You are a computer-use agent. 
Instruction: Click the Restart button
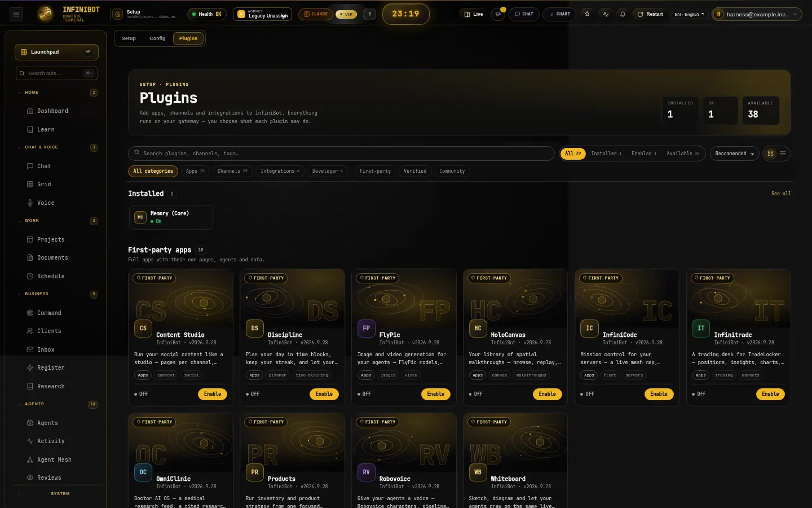[650, 14]
